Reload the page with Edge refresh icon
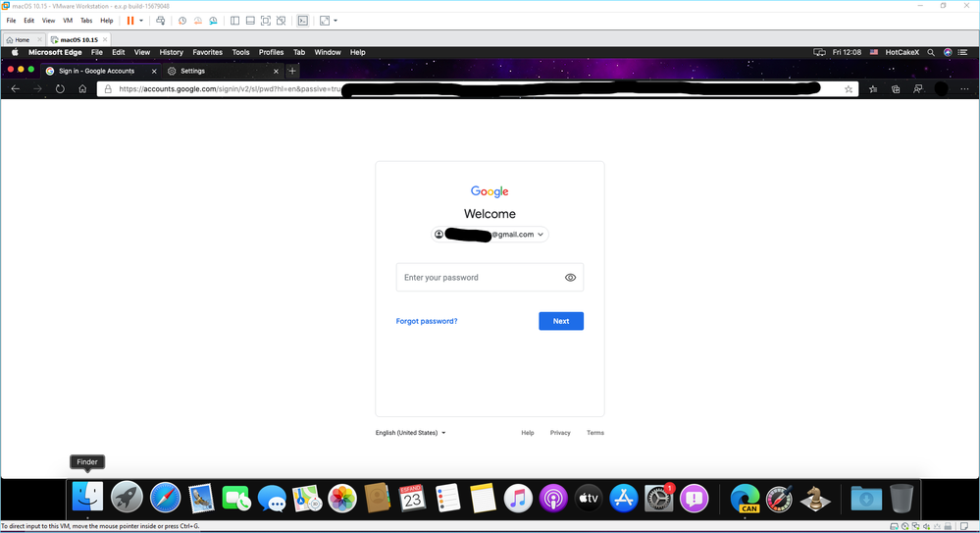This screenshot has height=533, width=980. [60, 88]
